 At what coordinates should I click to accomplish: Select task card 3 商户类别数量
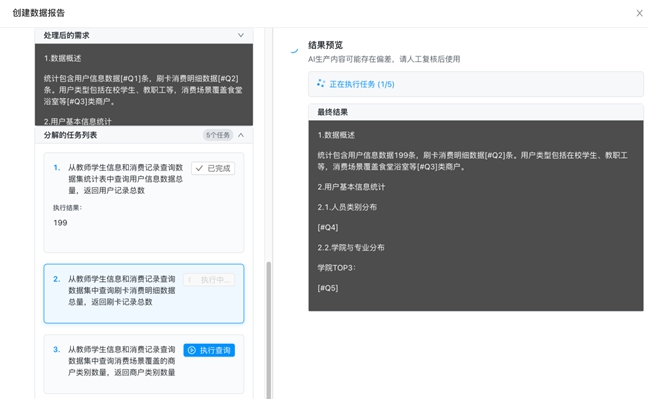click(x=144, y=364)
